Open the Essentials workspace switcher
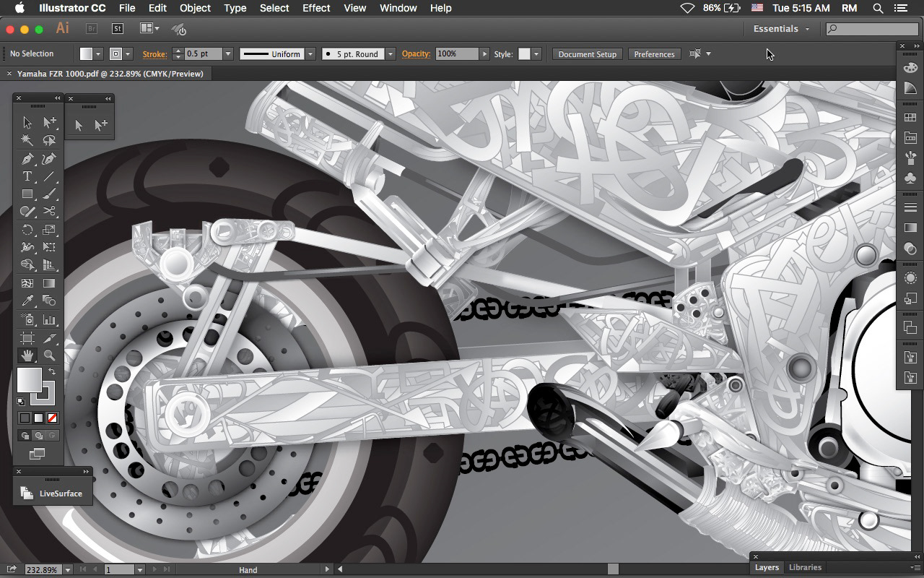Screen dimensions: 924x578 (782, 29)
